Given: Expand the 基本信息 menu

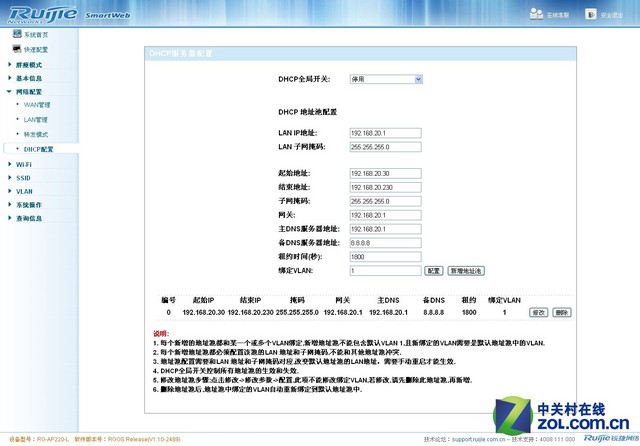Looking at the screenshot, I should coord(29,78).
